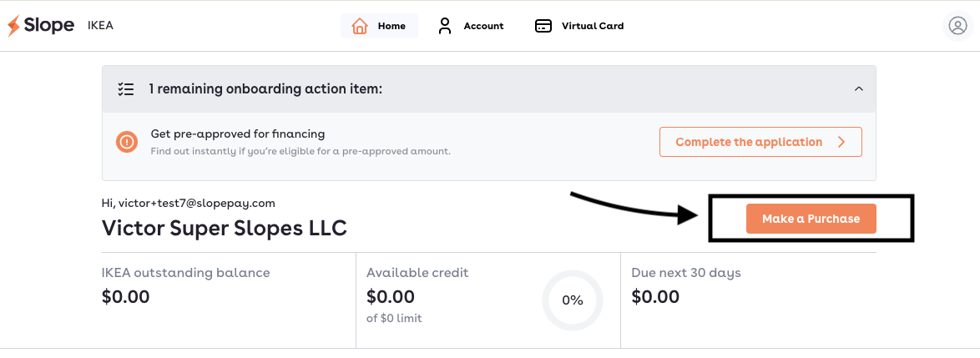Click the Available credit amount

pos(390,296)
